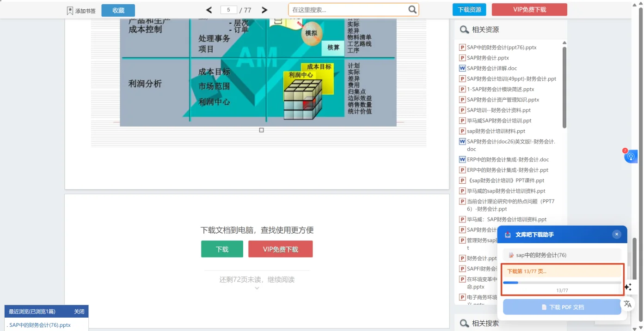Click the green 下载 button
Viewport: 644px width, 331px height.
click(x=222, y=249)
